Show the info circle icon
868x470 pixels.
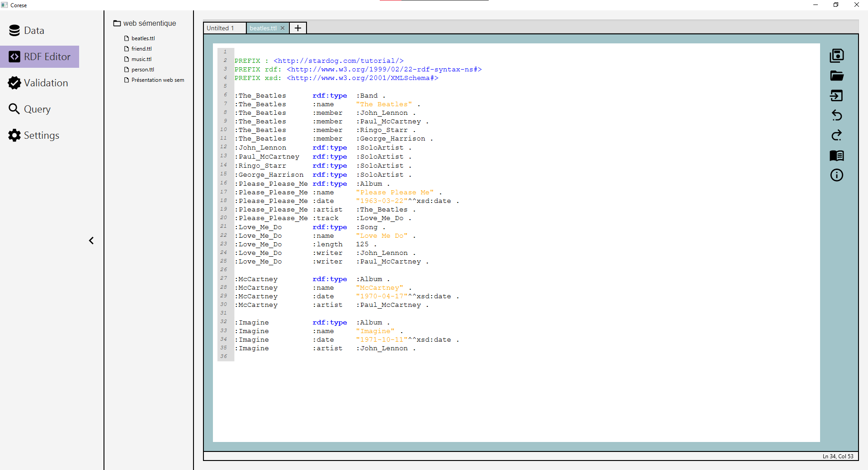point(836,175)
